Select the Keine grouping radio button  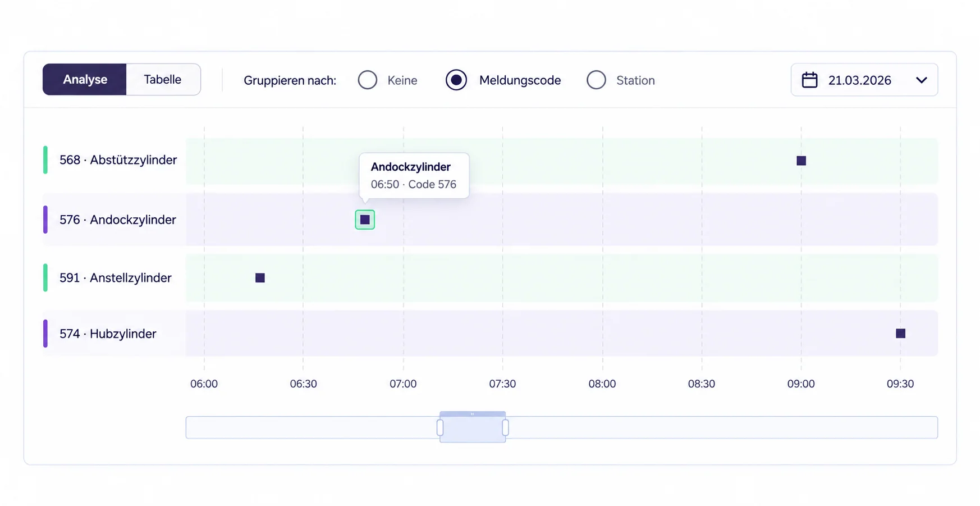coord(368,80)
